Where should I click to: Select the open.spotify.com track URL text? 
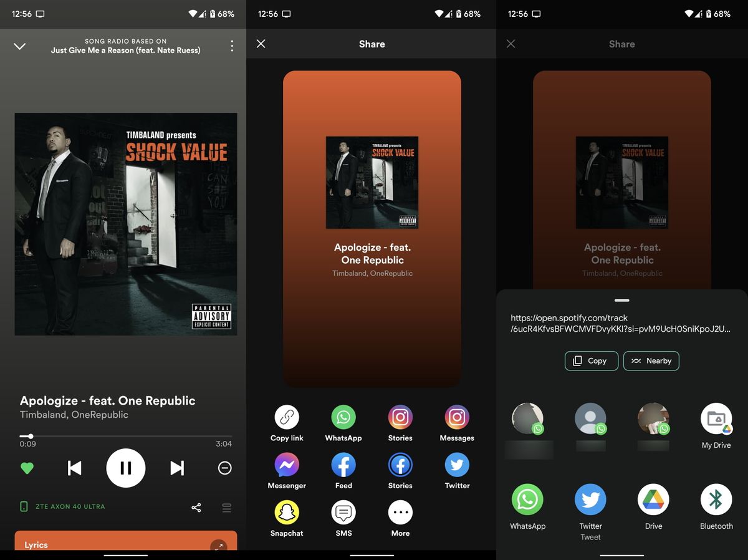coord(620,324)
